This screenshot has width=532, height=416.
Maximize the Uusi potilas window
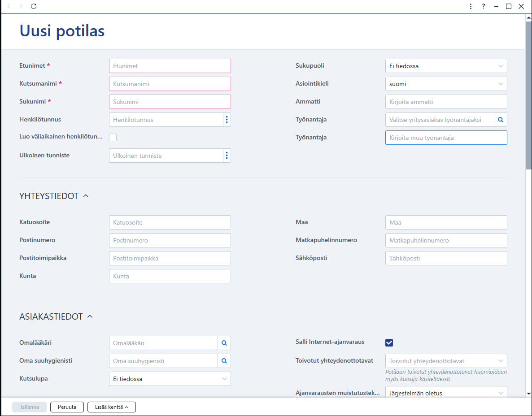pyautogui.click(x=509, y=6)
